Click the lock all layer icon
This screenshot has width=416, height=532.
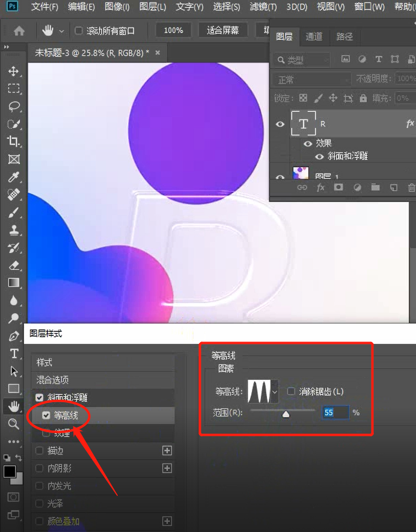click(363, 99)
